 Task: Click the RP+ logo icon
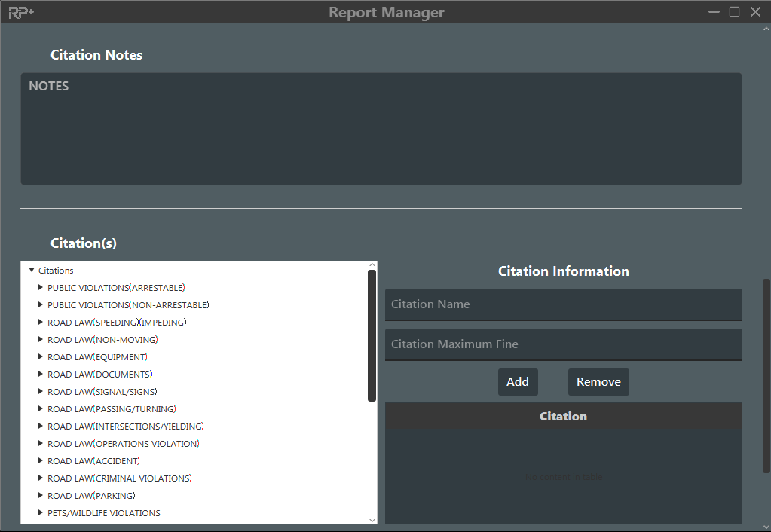(x=21, y=12)
